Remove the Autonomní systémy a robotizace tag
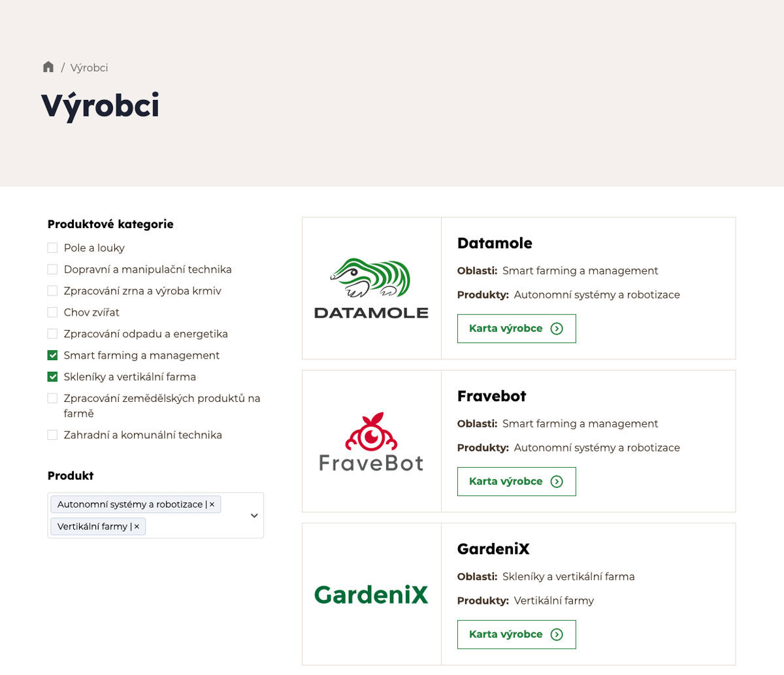 coord(212,504)
